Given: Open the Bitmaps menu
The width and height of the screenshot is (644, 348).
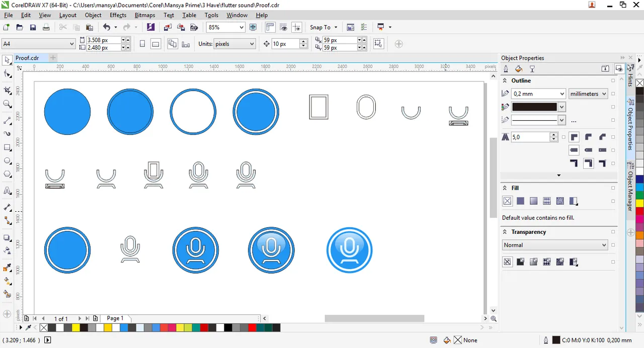Looking at the screenshot, I should [145, 15].
